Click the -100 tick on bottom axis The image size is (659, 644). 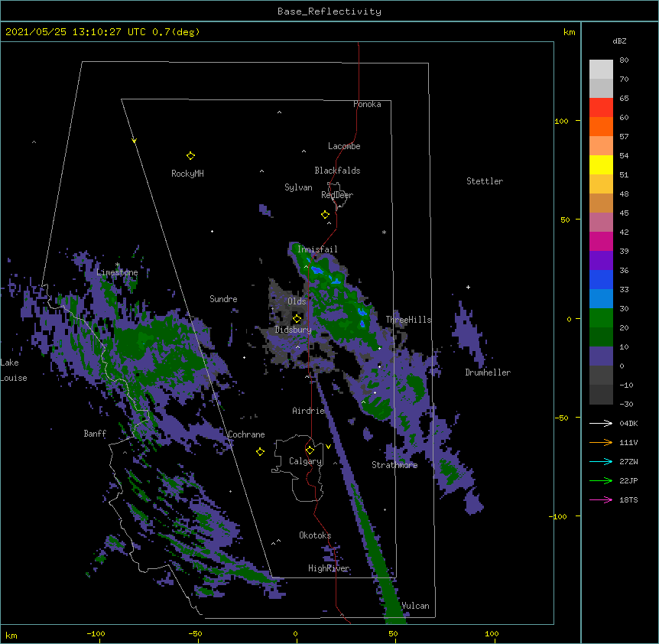[x=96, y=633]
